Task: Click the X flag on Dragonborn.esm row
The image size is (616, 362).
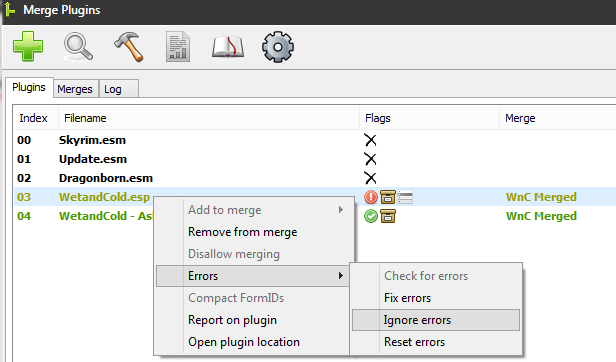Action: [x=370, y=178]
